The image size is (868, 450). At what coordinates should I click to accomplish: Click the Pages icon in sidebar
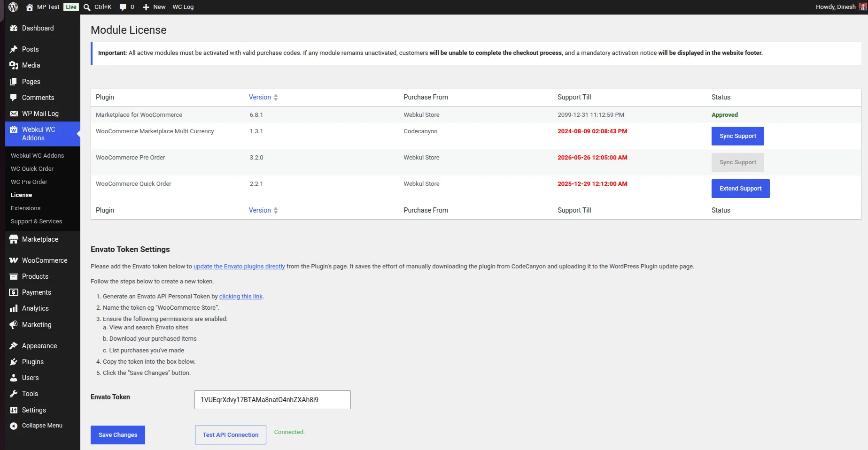tap(14, 82)
